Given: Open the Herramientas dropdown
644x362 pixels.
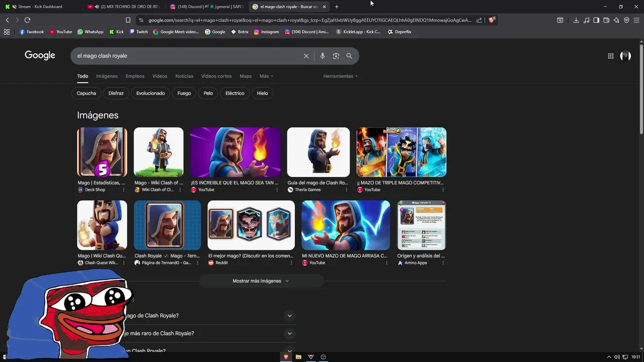Looking at the screenshot, I should pos(341,76).
